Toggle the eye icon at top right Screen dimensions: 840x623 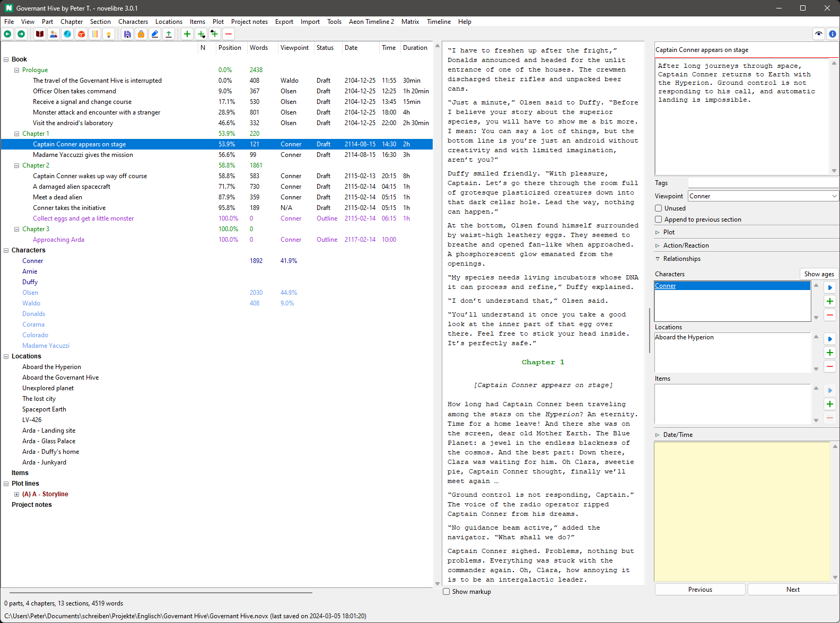point(819,34)
